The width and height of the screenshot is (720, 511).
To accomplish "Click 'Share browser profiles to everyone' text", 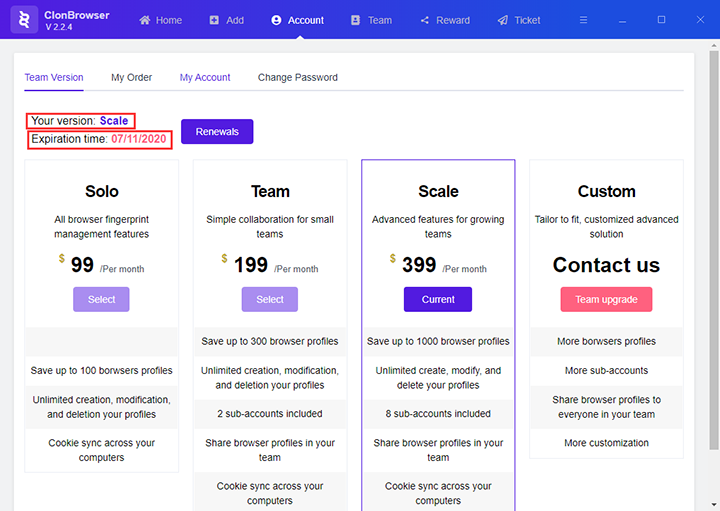I will point(606,407).
